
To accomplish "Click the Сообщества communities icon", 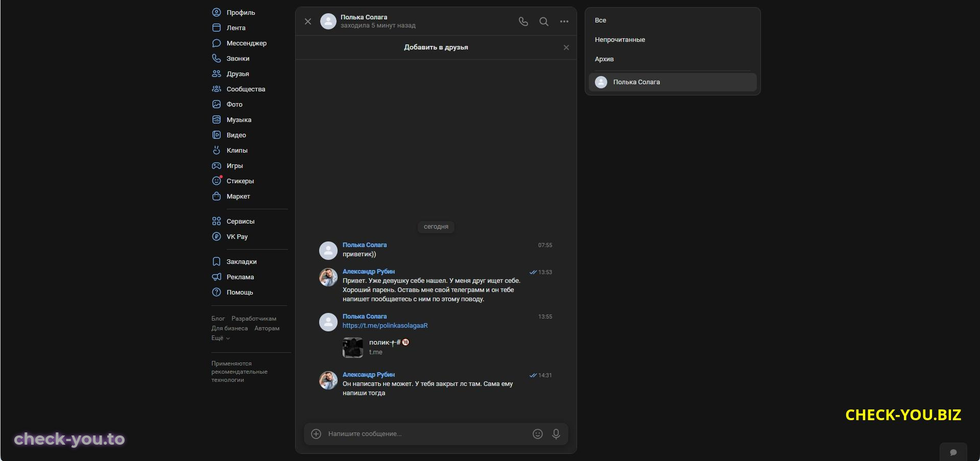I will pyautogui.click(x=217, y=89).
